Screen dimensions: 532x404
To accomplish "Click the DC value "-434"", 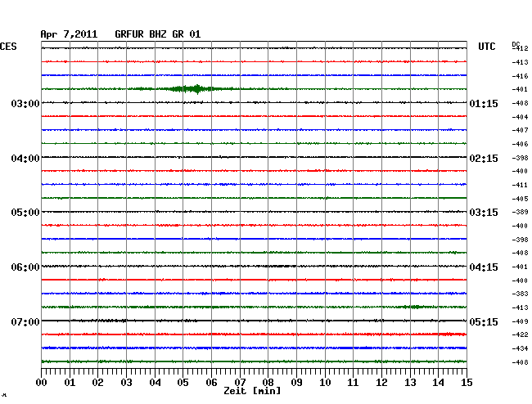I will [520, 348].
